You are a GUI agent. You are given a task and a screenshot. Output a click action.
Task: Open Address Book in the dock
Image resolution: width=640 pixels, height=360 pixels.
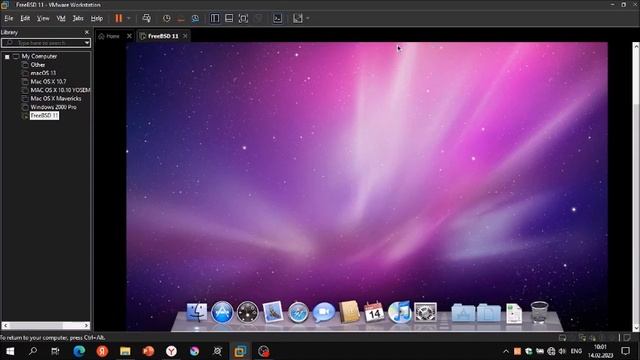[x=349, y=312]
